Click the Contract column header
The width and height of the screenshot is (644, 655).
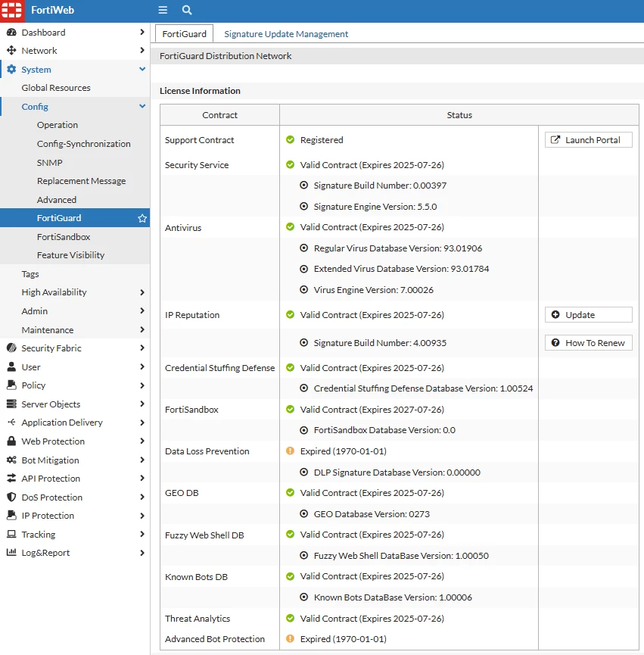pyautogui.click(x=219, y=115)
